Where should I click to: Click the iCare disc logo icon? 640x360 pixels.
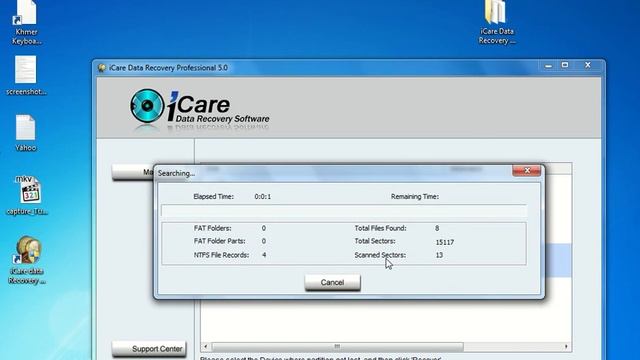click(147, 106)
